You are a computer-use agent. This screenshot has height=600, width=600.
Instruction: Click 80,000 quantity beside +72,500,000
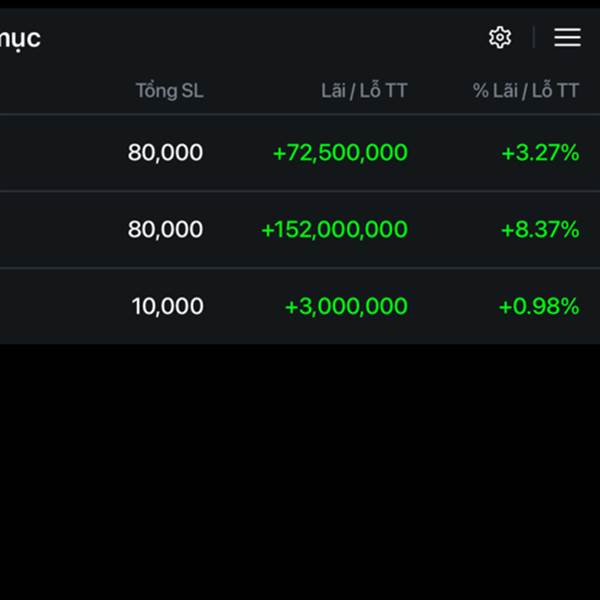165,153
